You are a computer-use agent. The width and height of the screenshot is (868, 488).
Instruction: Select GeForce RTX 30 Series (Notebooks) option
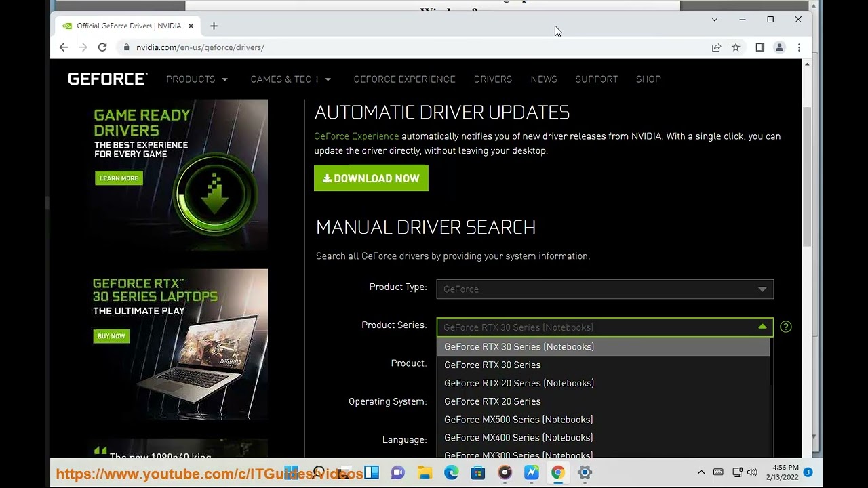603,346
